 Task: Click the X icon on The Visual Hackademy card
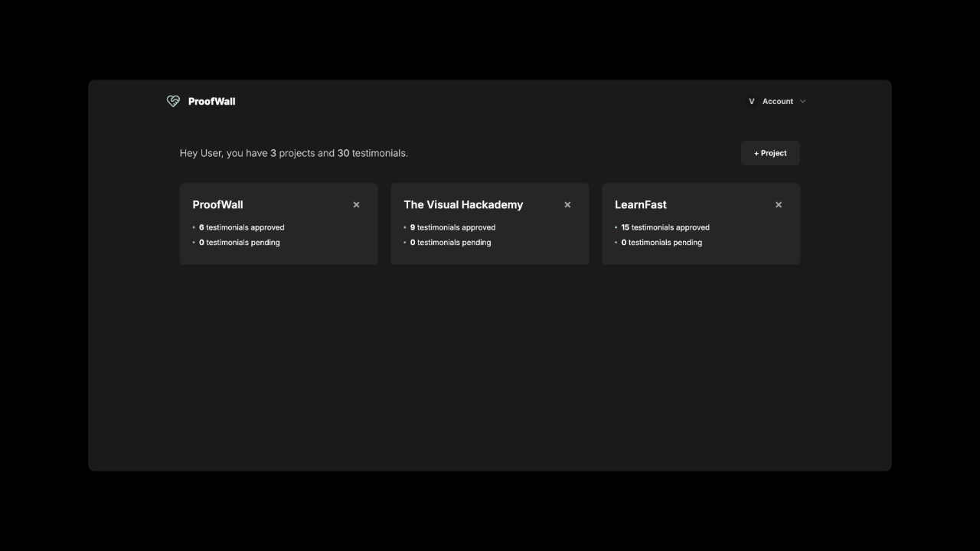(567, 204)
